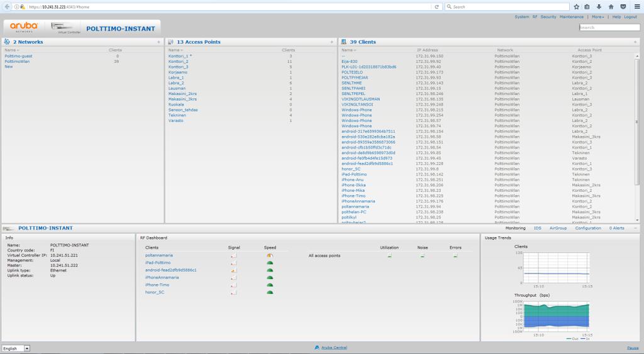Open the RF menu
The width and height of the screenshot is (644, 354).
point(535,17)
